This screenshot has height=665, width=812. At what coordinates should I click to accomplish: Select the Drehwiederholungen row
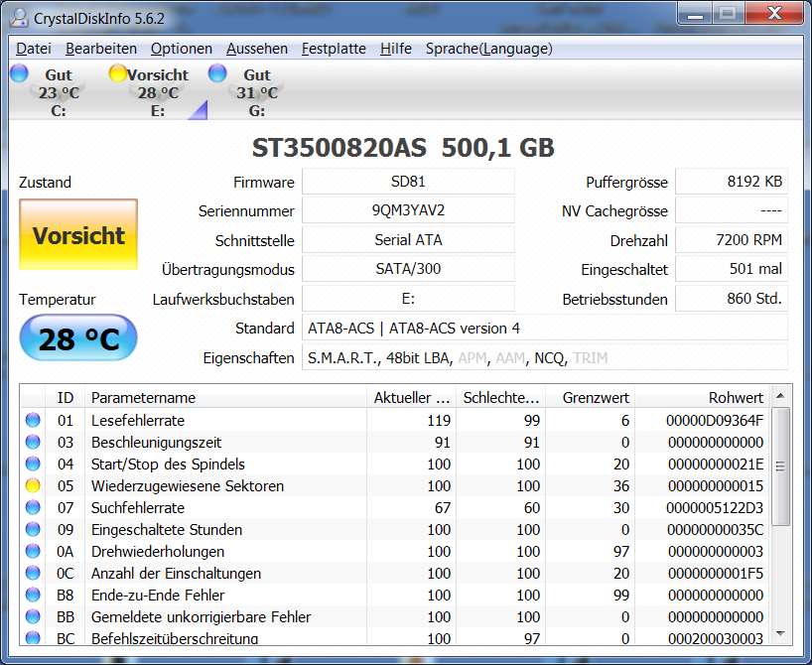pos(395,551)
